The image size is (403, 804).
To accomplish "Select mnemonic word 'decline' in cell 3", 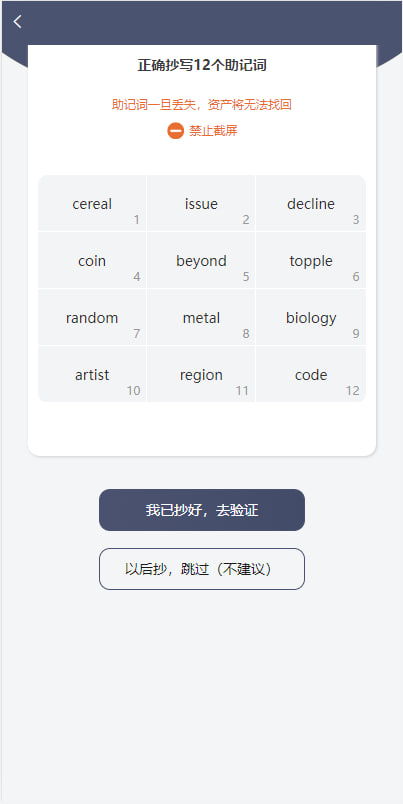I will click(x=311, y=204).
